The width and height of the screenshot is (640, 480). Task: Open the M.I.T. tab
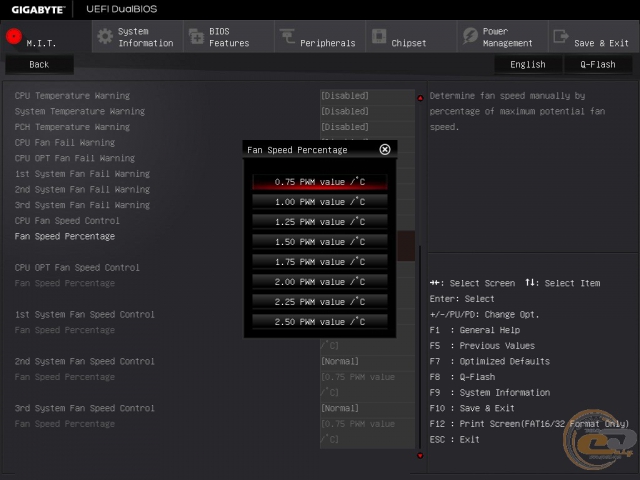(46, 37)
